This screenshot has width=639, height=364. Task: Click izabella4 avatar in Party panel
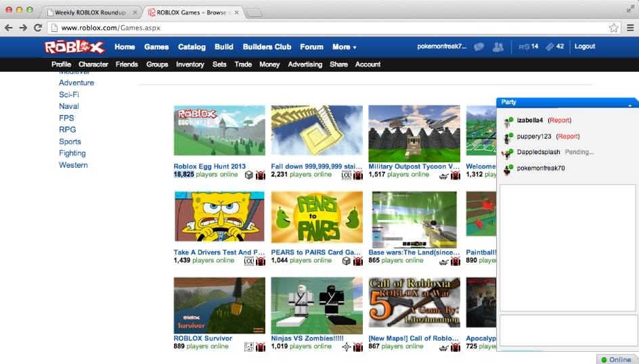[508, 121]
